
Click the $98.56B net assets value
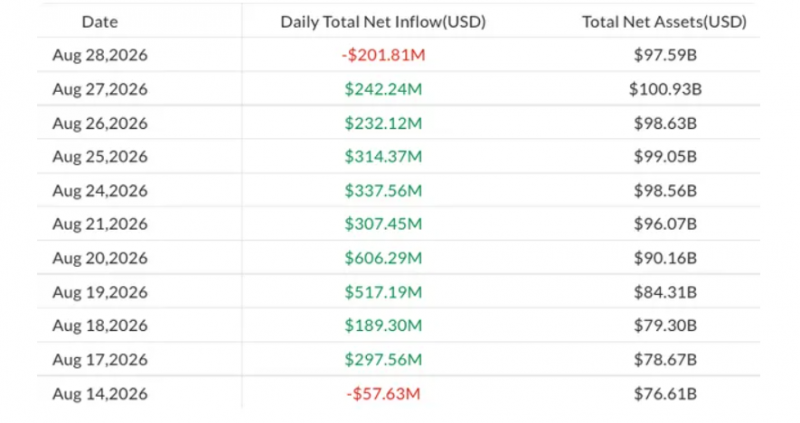click(665, 191)
